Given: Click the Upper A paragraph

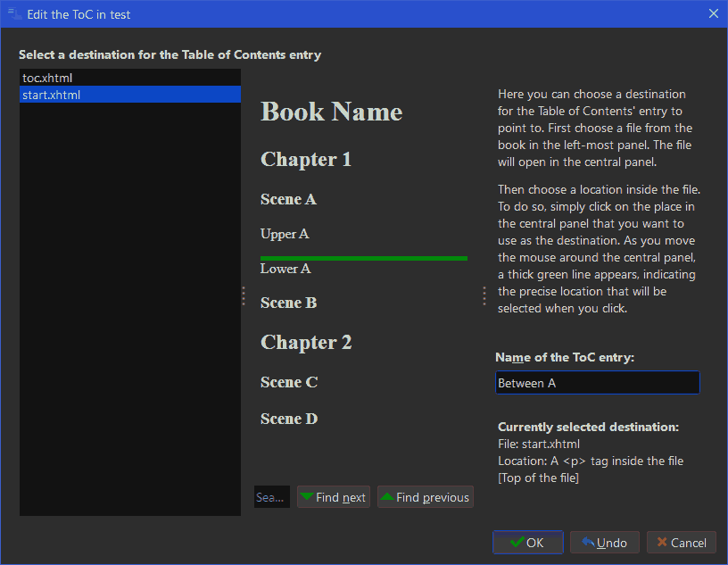Looking at the screenshot, I should point(285,234).
